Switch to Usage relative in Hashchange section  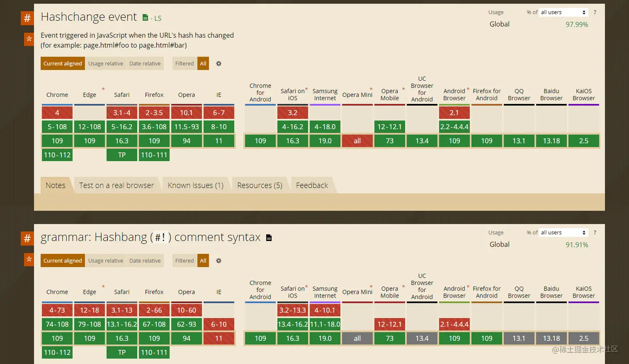point(106,64)
